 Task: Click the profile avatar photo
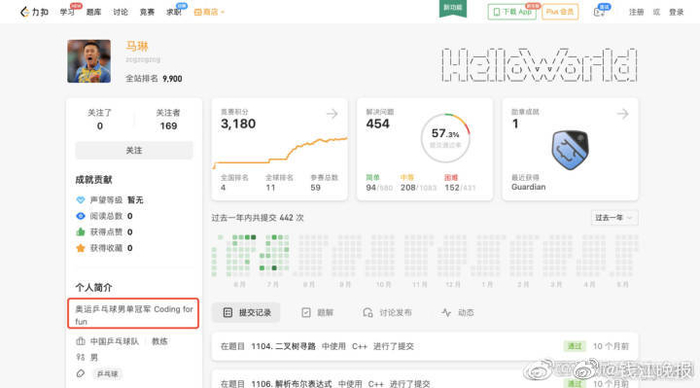tap(89, 61)
